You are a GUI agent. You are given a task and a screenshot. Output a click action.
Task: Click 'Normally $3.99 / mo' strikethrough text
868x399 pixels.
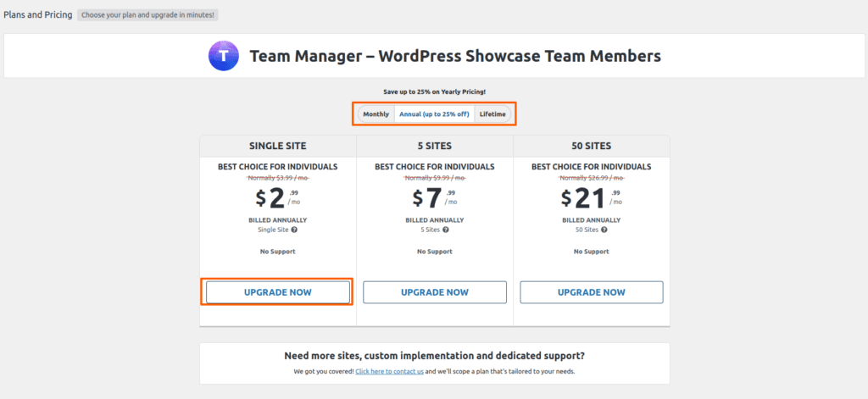tap(278, 178)
